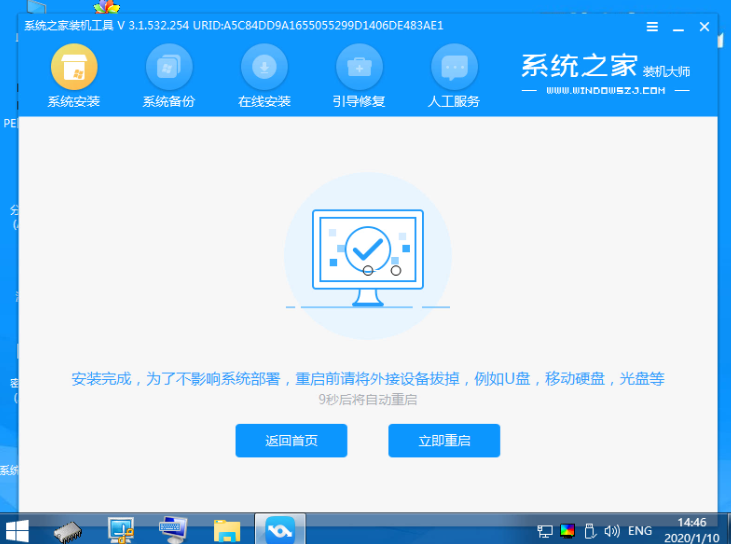
Task: Open File Explorer from the taskbar
Action: coord(228,529)
